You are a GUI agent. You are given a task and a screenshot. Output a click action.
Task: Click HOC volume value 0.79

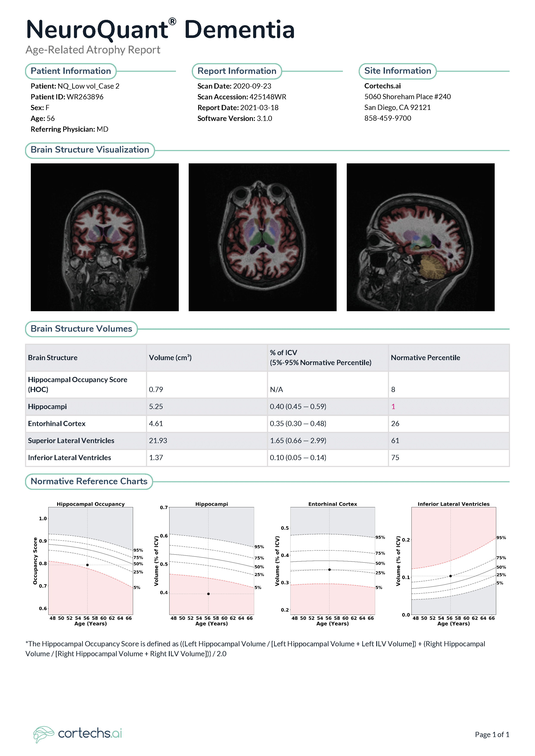click(x=156, y=389)
